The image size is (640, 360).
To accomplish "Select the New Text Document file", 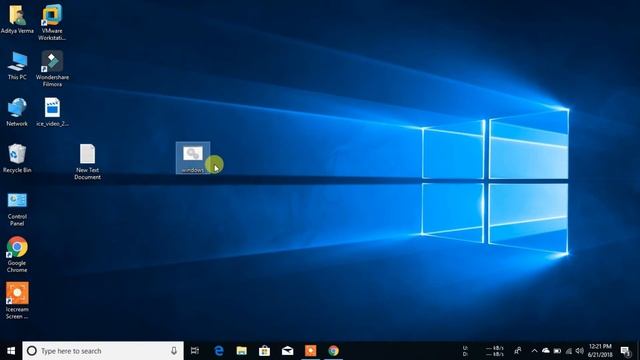I will coord(87,162).
